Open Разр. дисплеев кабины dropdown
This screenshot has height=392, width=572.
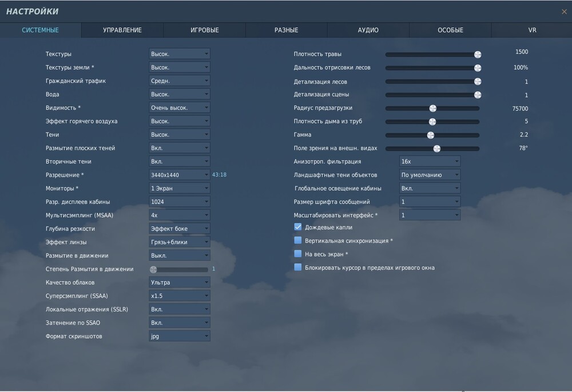tap(180, 202)
